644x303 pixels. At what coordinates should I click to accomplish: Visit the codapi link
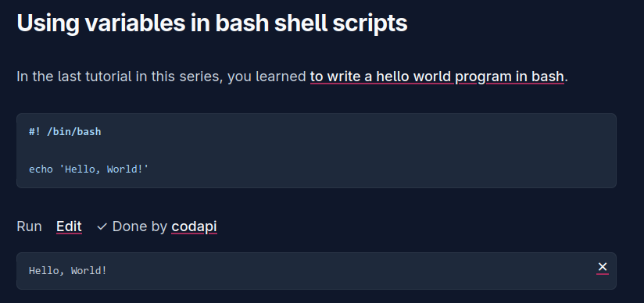pos(194,226)
